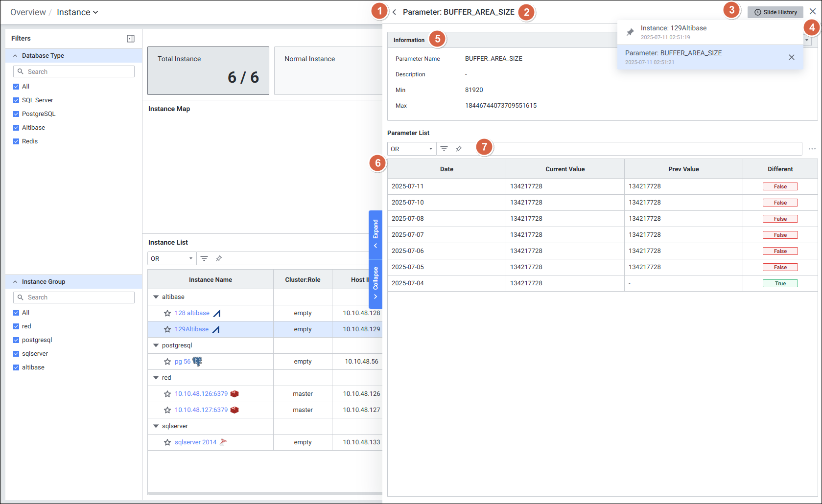
Task: Open the Instance dropdown in the breadcrumb
Action: click(77, 12)
